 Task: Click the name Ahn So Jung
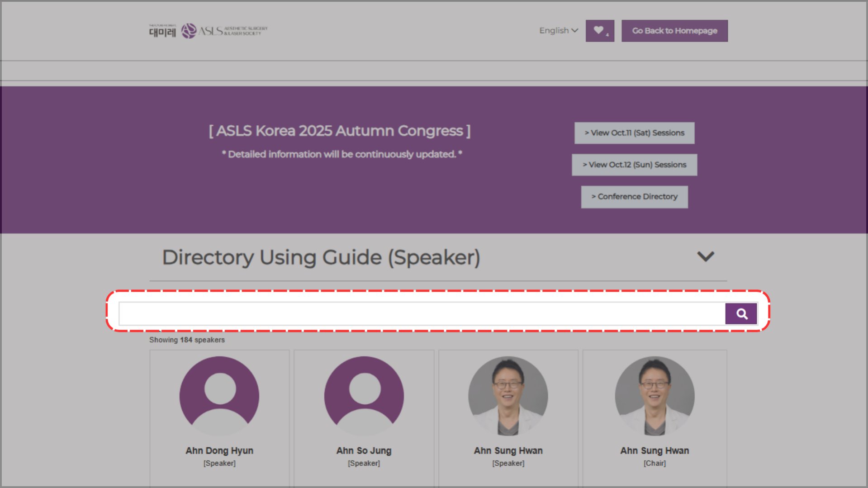pyautogui.click(x=364, y=450)
